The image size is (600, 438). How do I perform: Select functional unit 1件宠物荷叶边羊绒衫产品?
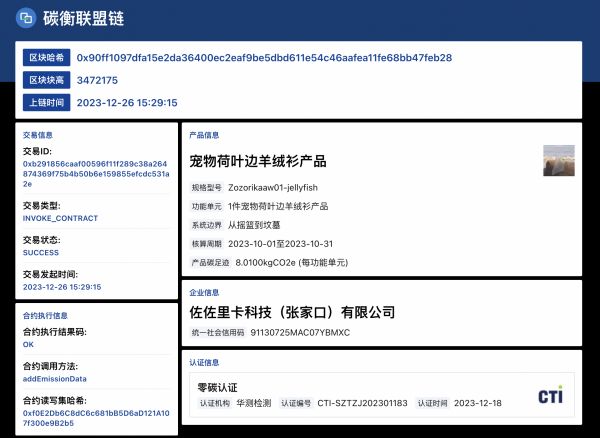278,206
